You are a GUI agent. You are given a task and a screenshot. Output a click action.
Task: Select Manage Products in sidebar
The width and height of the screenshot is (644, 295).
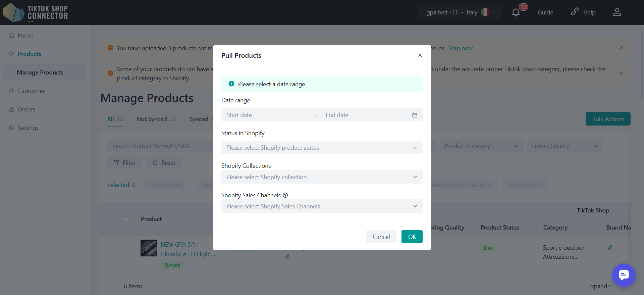pos(45,72)
